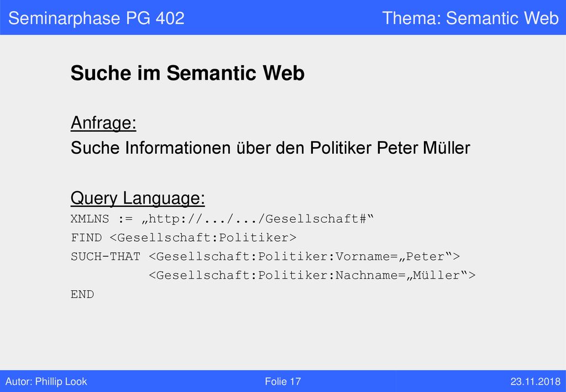Click the slide title 'Suche im Semantic Web'

[x=187, y=74]
